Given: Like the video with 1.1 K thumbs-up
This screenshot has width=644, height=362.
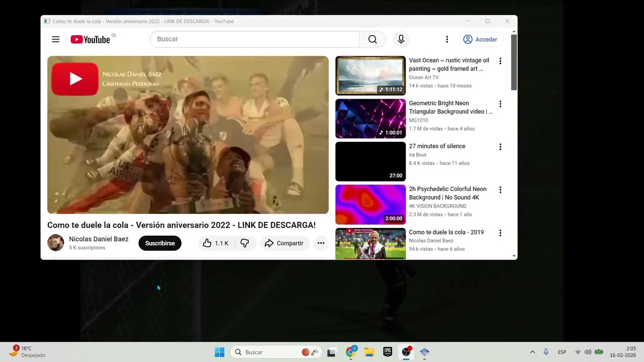Looking at the screenshot, I should coord(215,243).
